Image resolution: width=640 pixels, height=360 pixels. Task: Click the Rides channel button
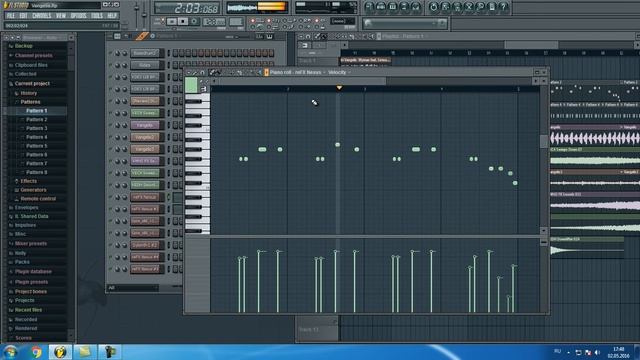click(x=145, y=65)
